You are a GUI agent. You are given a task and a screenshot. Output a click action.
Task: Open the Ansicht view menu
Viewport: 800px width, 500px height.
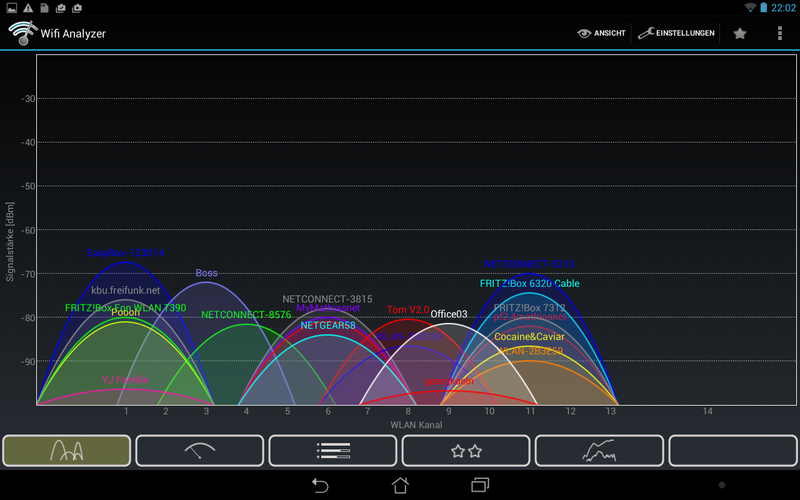coord(601,33)
